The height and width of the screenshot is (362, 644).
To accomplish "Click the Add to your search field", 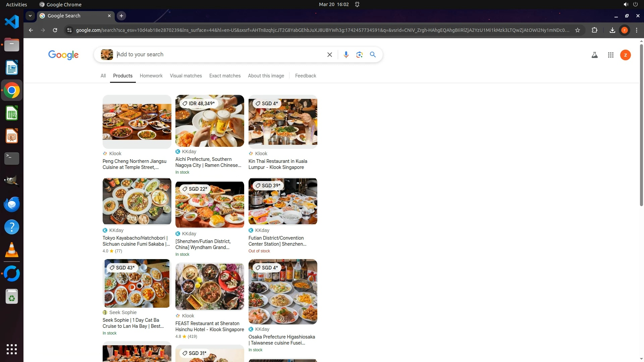I will pyautogui.click(x=218, y=55).
